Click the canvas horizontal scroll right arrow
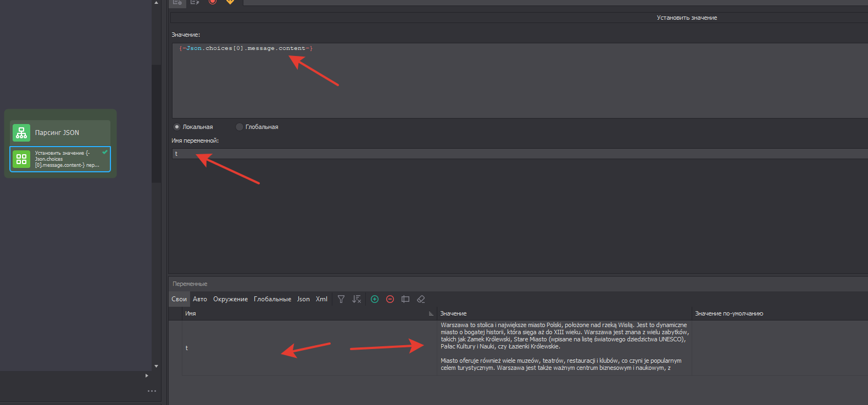 [x=147, y=376]
